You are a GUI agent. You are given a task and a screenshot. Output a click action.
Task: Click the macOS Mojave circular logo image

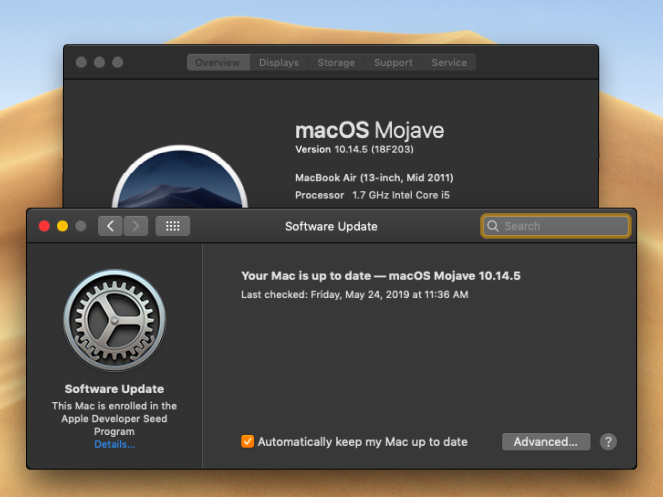pos(180,177)
